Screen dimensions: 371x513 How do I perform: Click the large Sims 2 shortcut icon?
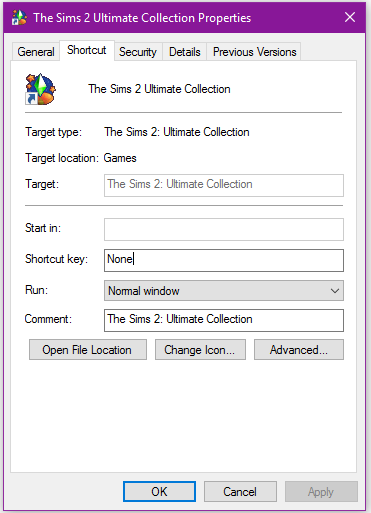pos(40,89)
